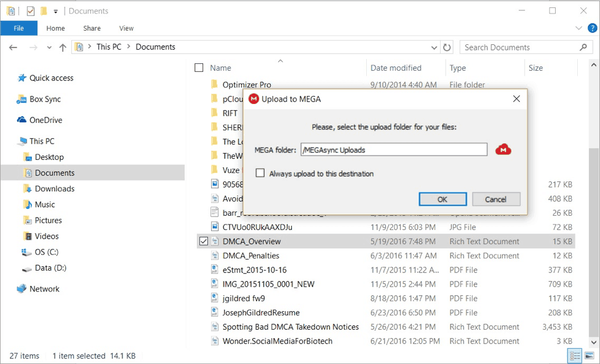The image size is (600, 364).
Task: Open the File menu
Action: click(x=18, y=28)
